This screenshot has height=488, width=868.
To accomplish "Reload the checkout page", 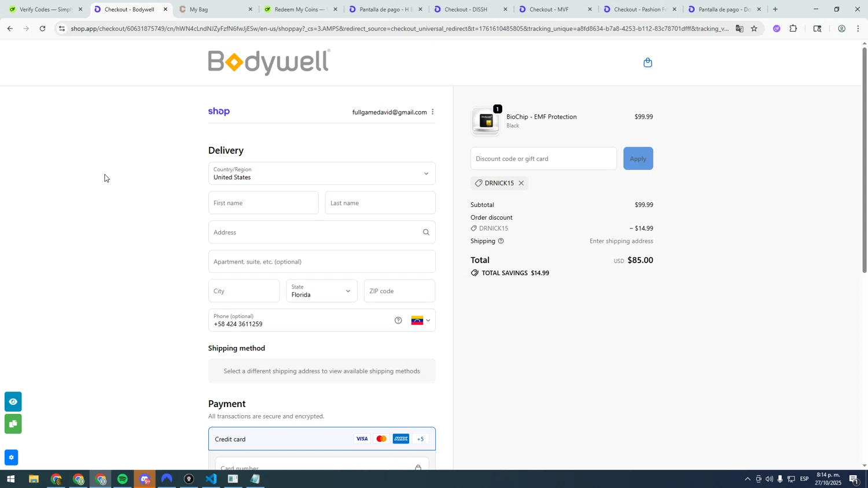I will (43, 28).
